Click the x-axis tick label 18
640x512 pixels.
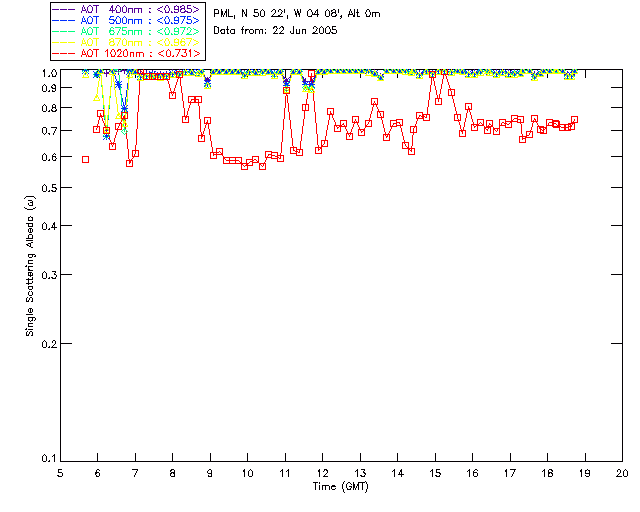(547, 473)
